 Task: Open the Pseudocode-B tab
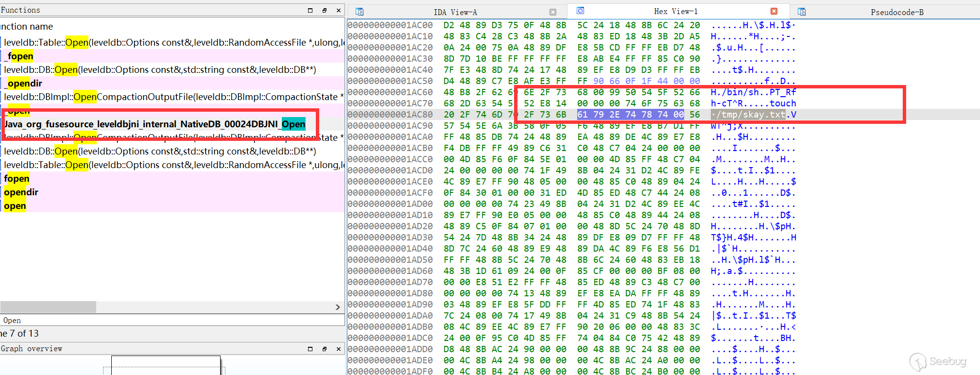pyautogui.click(x=897, y=12)
